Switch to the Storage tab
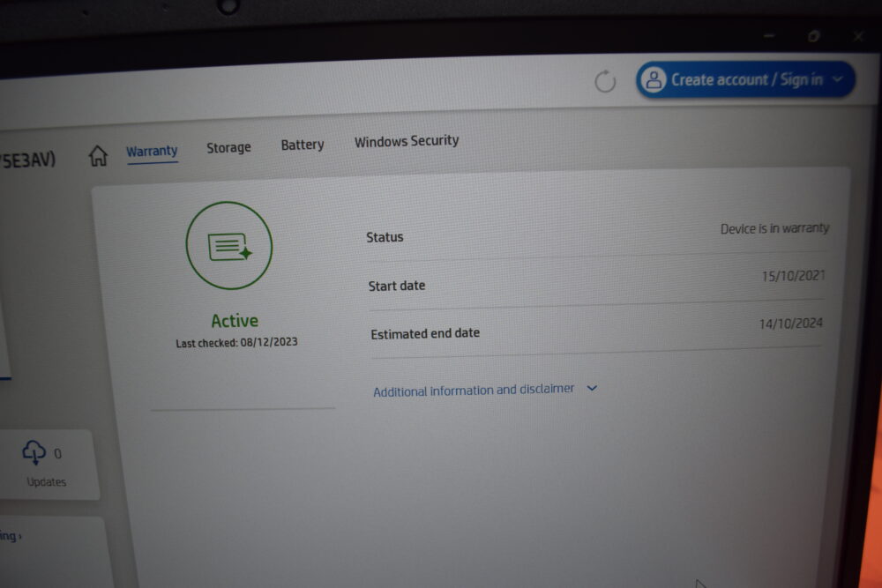882x588 pixels. pyautogui.click(x=228, y=148)
